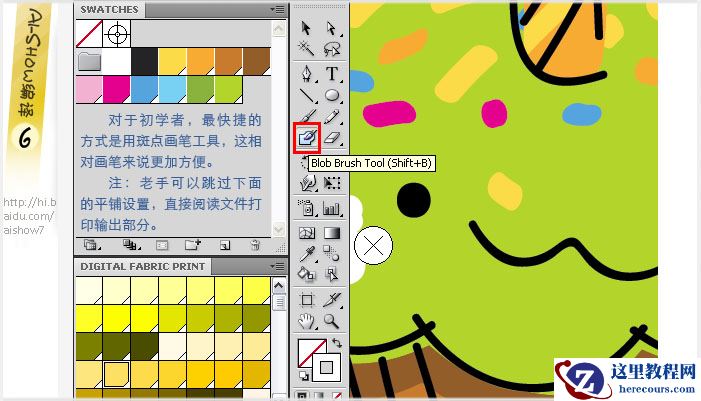
Task: Pick the pink swatch in Swatches
Action: (x=89, y=89)
